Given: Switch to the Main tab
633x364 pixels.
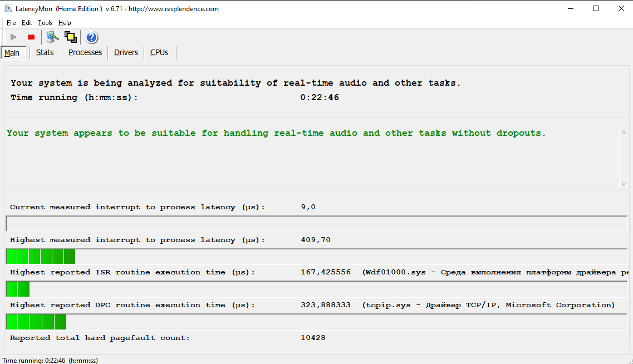Looking at the screenshot, I should click(14, 53).
